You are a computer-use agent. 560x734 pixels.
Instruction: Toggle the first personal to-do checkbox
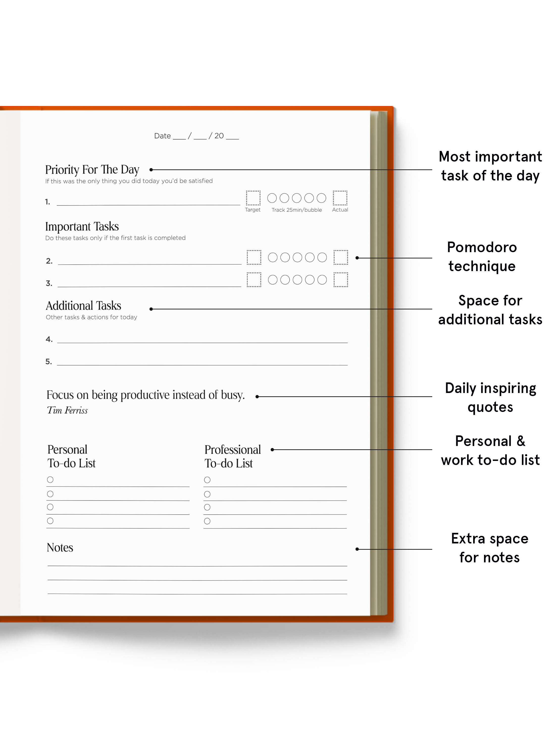[50, 478]
